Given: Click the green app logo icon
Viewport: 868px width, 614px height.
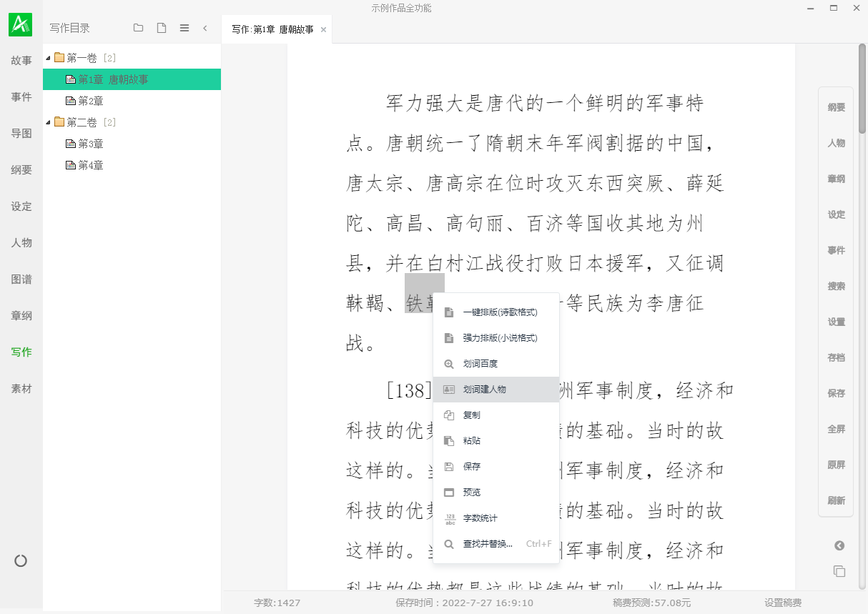Looking at the screenshot, I should click(21, 24).
